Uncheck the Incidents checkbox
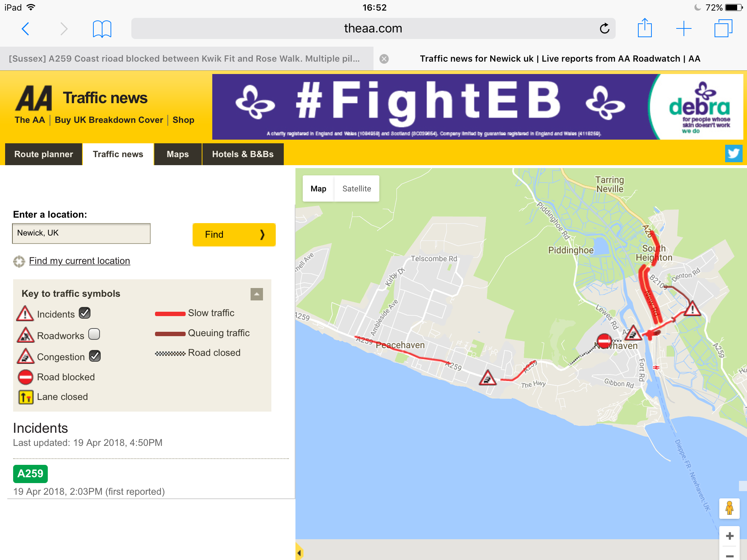Viewport: 747px width, 560px height. tap(85, 313)
